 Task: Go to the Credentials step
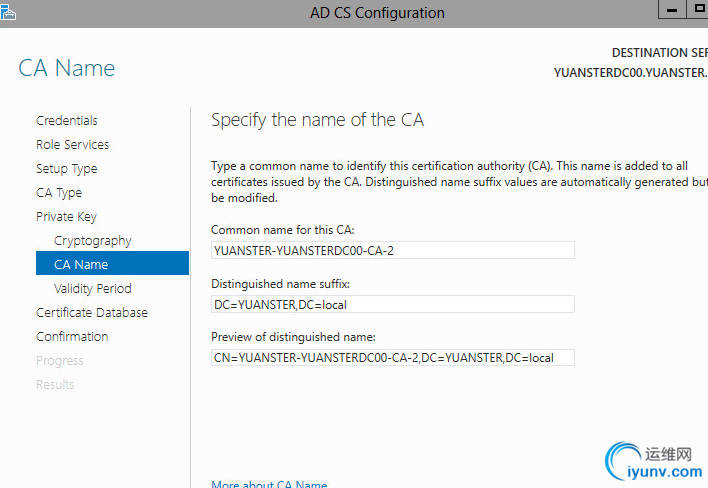(x=67, y=121)
